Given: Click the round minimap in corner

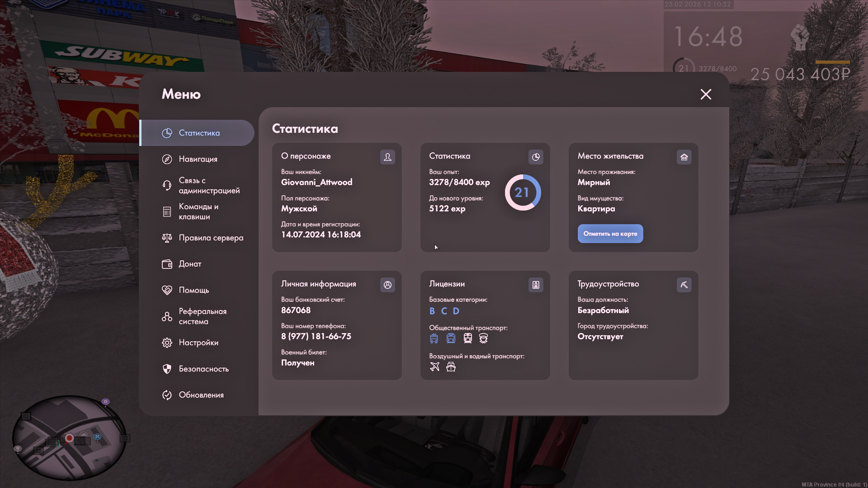Looking at the screenshot, I should 69,437.
